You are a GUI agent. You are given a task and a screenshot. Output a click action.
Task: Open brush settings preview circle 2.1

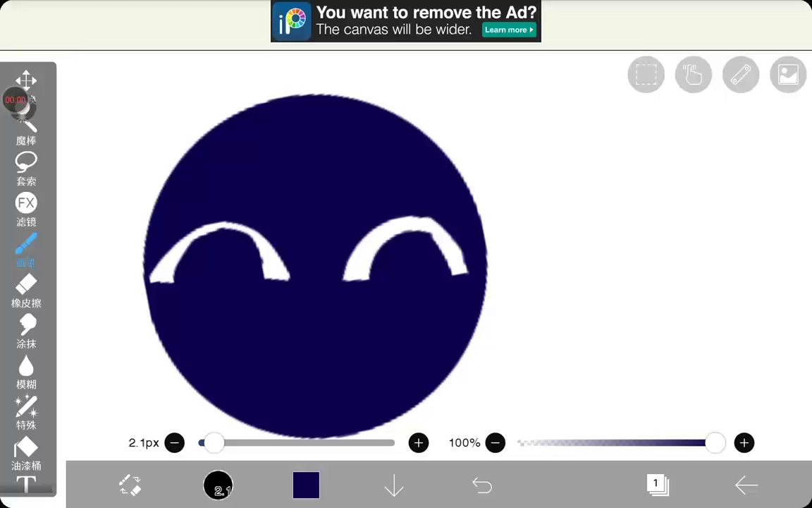(x=218, y=485)
